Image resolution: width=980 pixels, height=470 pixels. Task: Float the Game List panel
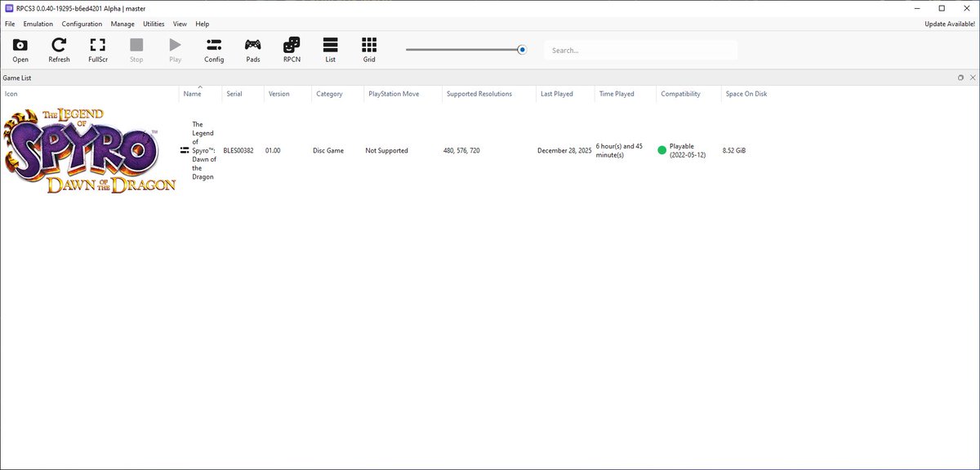960,78
